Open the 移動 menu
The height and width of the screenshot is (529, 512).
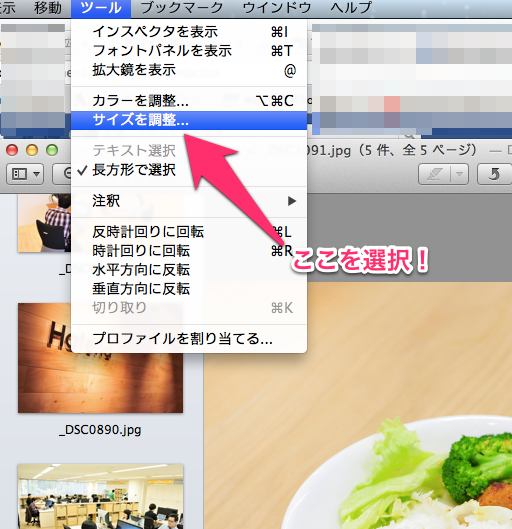click(48, 8)
